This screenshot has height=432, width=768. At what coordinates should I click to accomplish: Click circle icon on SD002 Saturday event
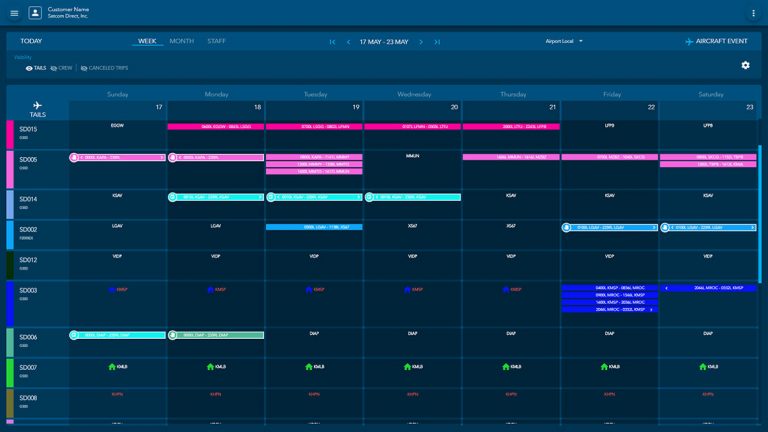click(x=665, y=227)
